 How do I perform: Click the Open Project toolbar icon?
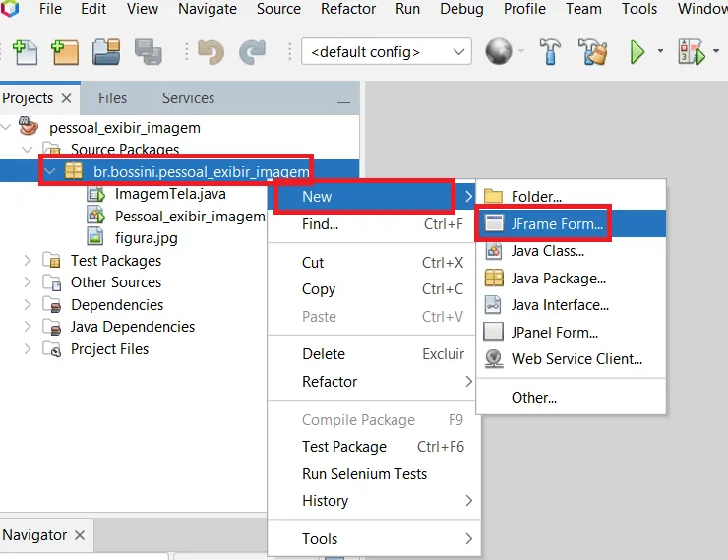(106, 51)
